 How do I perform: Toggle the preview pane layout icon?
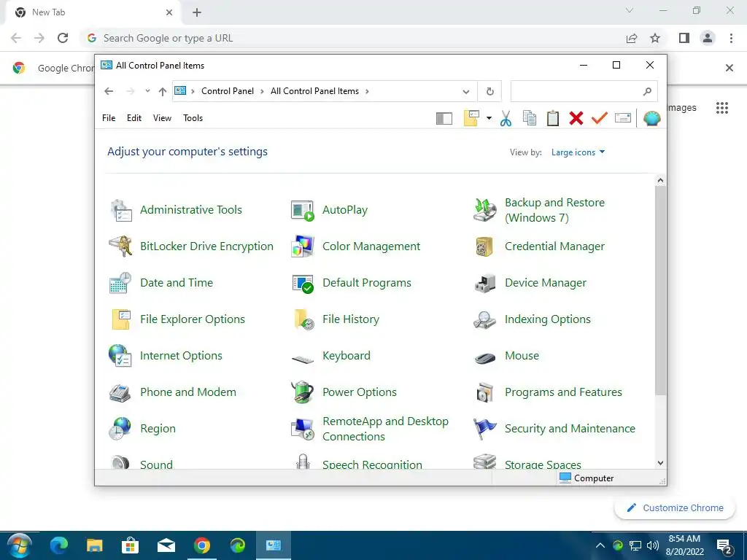[444, 118]
